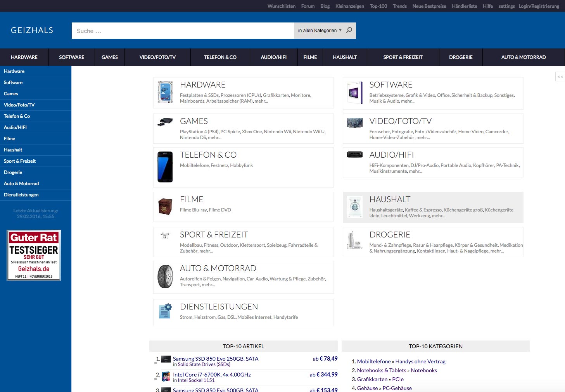Select DROGERIE in the main navigation bar
This screenshot has width=565, height=392.
point(461,57)
